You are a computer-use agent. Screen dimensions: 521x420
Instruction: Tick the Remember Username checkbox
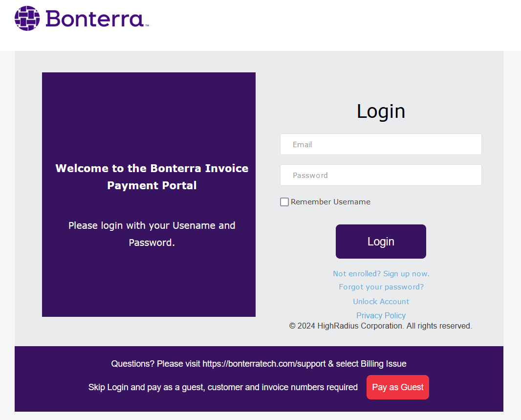284,202
